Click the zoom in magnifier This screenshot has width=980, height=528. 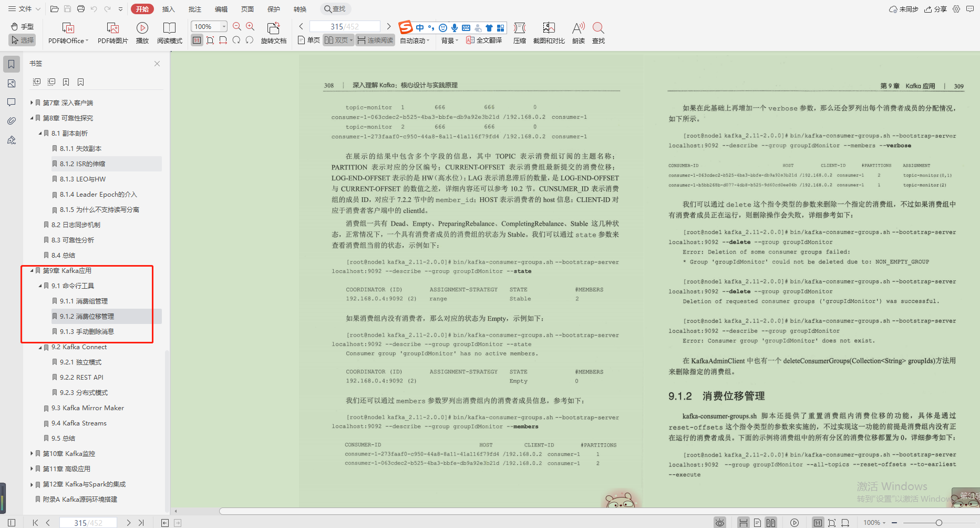click(x=250, y=26)
